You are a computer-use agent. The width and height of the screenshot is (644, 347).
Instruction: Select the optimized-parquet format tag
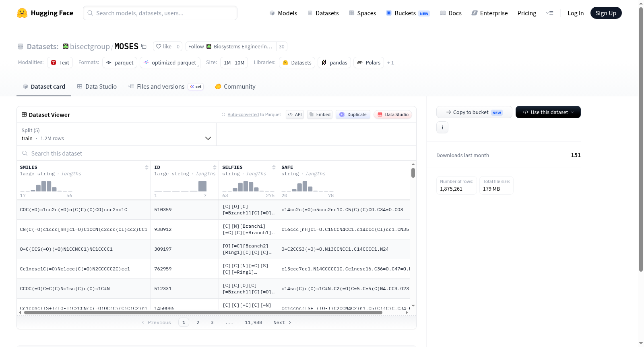(170, 62)
